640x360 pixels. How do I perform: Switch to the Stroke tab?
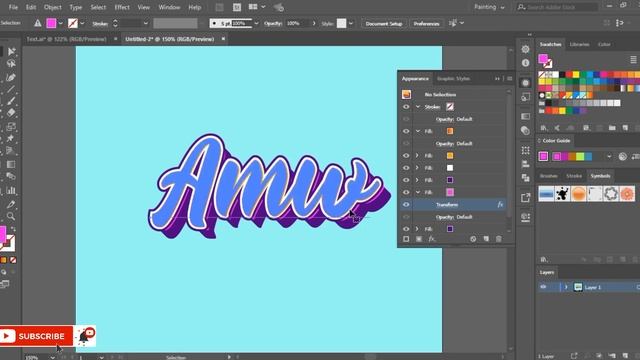point(573,176)
